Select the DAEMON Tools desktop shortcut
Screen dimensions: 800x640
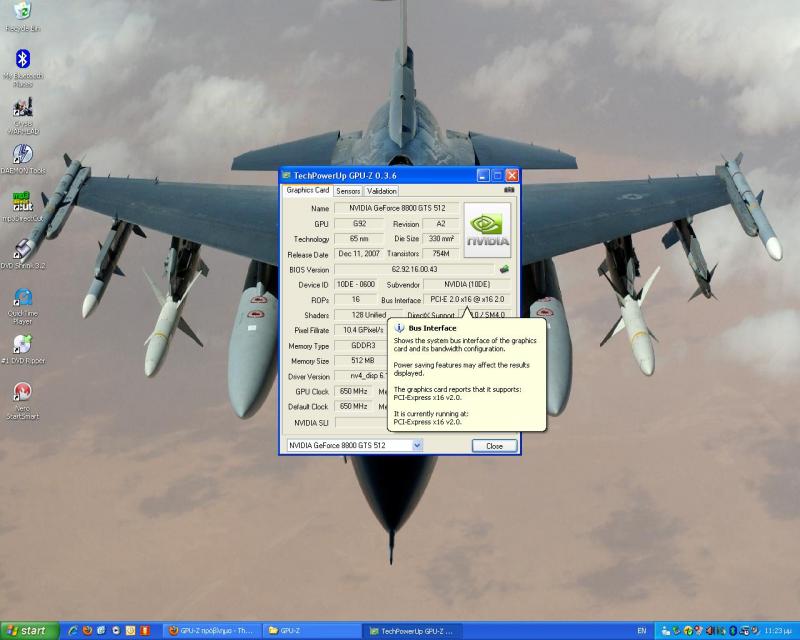point(22,158)
